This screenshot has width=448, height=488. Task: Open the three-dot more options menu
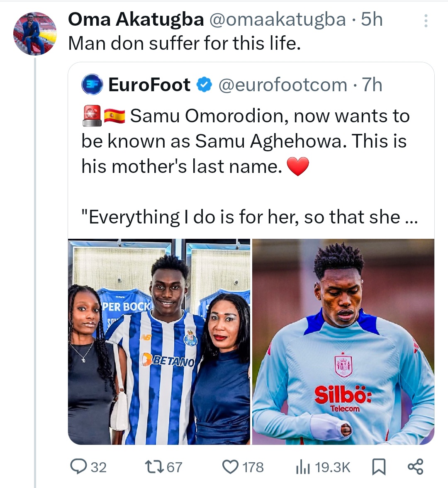(x=426, y=21)
